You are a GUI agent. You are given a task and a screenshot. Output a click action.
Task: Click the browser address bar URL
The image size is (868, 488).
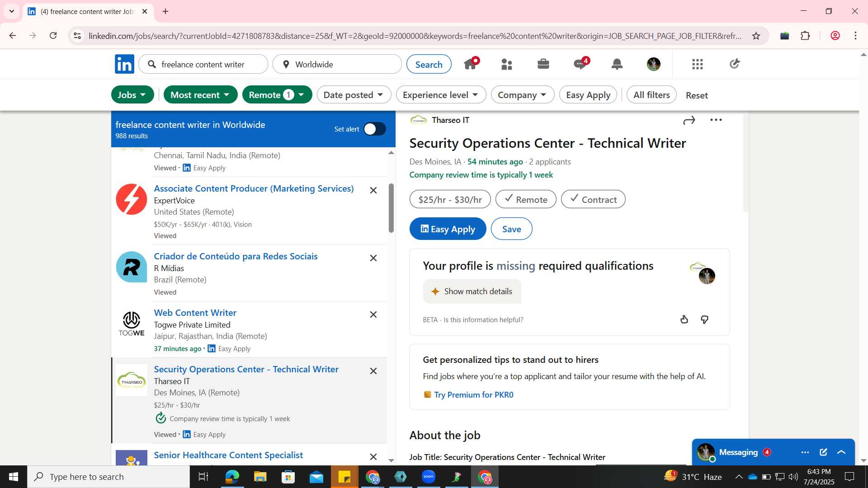pos(415,36)
